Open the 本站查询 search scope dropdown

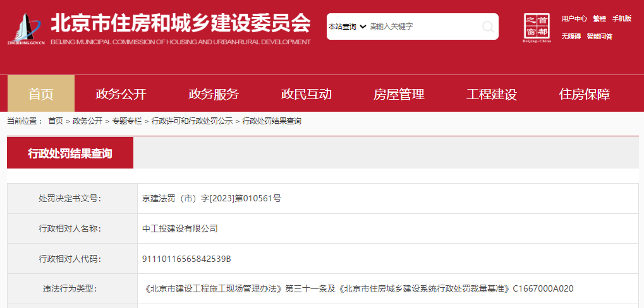pyautogui.click(x=347, y=27)
